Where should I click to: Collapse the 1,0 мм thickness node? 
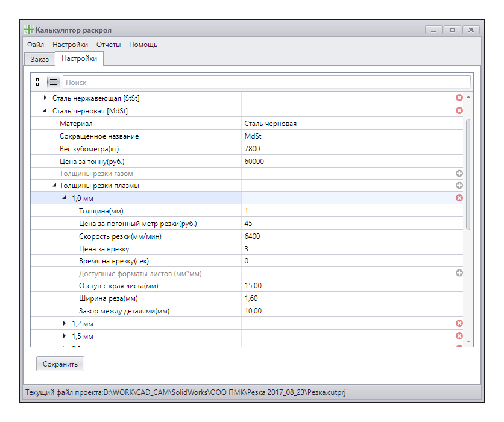pos(65,198)
